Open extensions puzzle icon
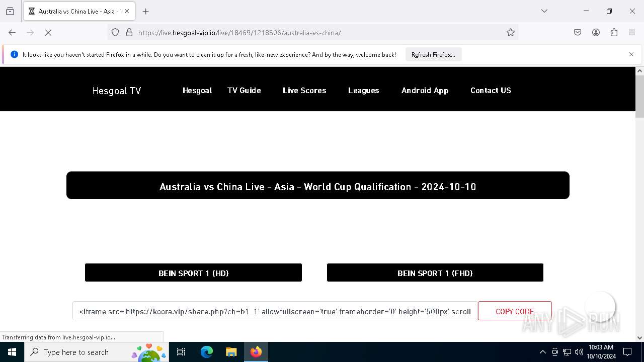Image resolution: width=644 pixels, height=362 pixels. tap(614, 32)
